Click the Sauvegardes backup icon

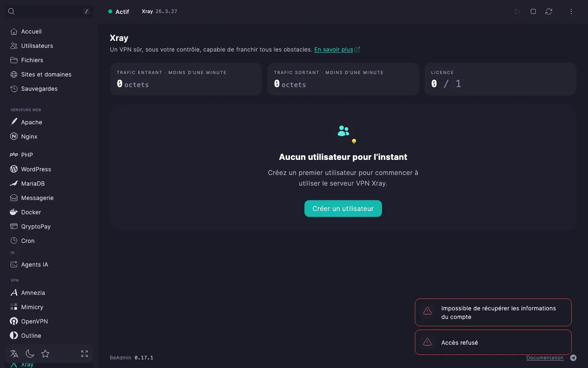coord(14,89)
